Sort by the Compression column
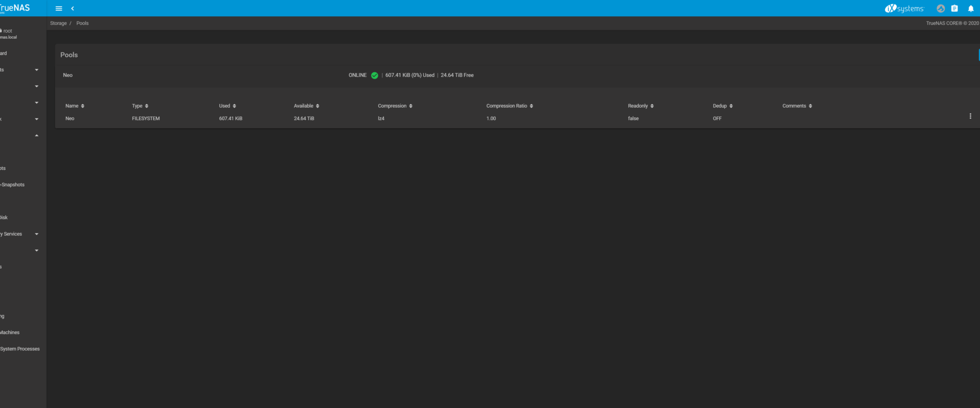The image size is (980, 408). click(x=395, y=106)
